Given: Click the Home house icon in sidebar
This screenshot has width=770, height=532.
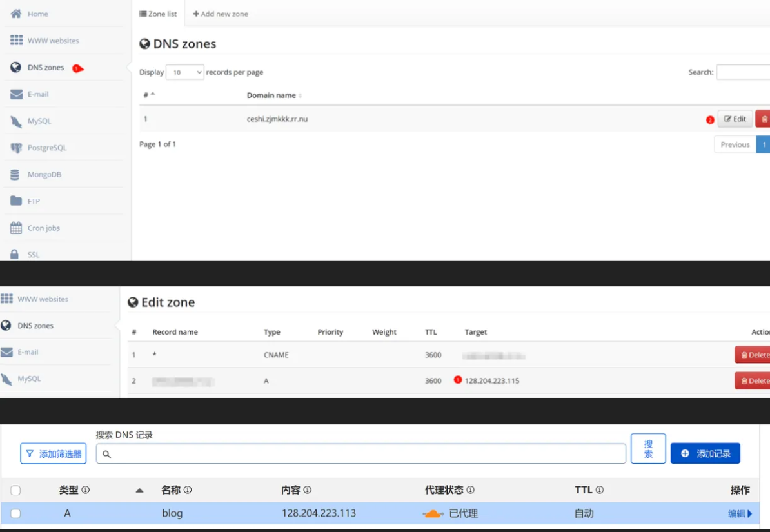Looking at the screenshot, I should [16, 14].
